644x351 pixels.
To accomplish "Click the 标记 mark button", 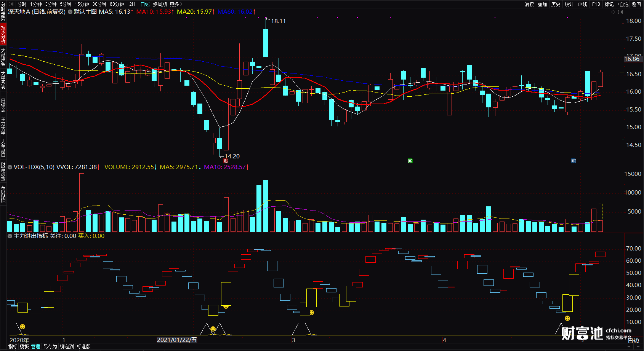I will tap(609, 4).
